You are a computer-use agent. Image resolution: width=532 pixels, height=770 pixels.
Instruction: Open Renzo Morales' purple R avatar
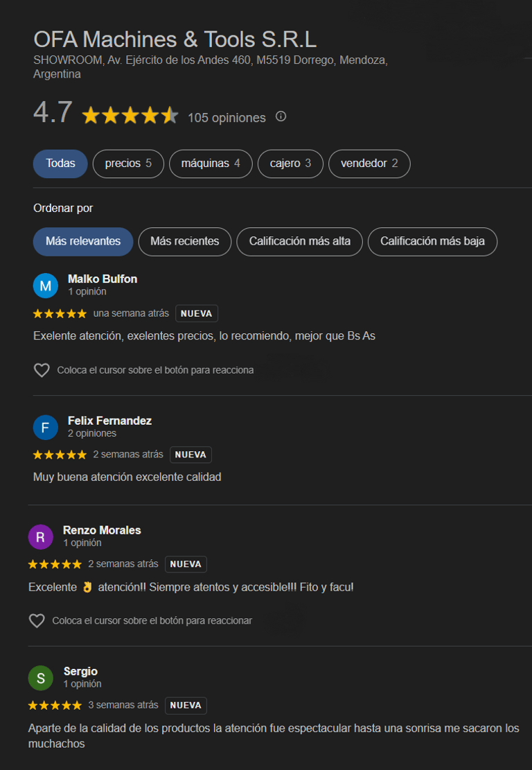pyautogui.click(x=41, y=537)
